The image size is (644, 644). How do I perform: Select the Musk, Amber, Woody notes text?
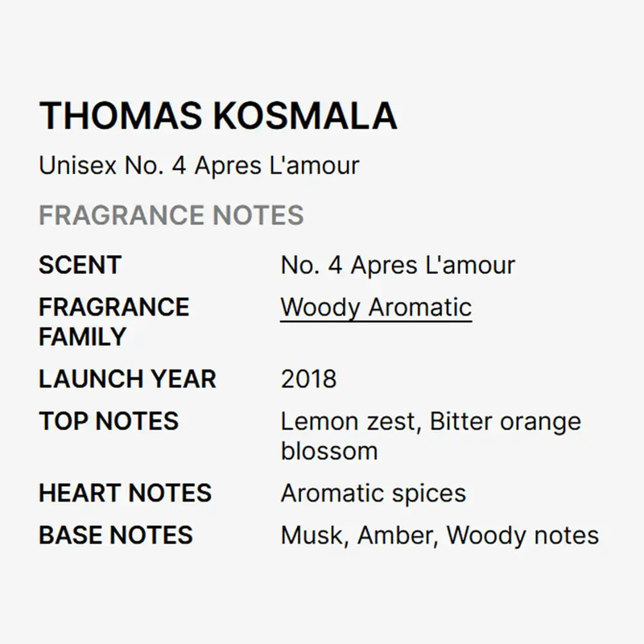(440, 535)
